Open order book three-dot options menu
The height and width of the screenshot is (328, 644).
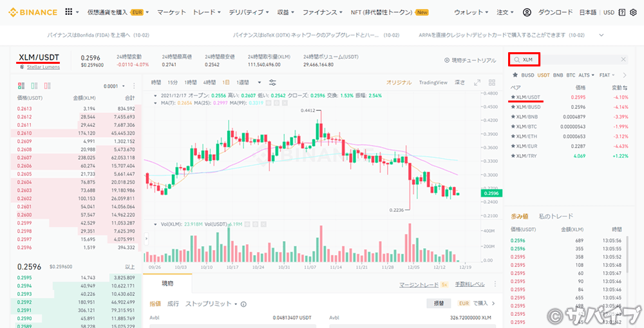(134, 86)
